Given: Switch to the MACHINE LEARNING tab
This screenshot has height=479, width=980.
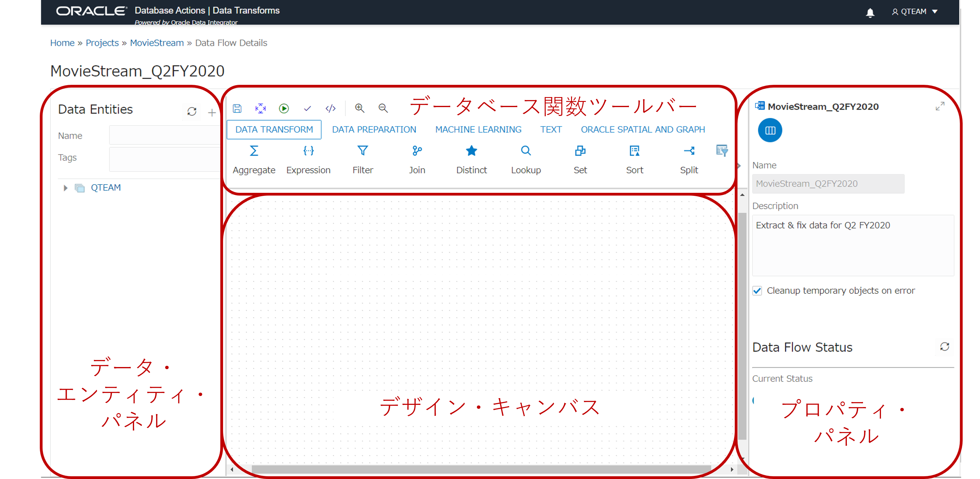Looking at the screenshot, I should (x=478, y=129).
